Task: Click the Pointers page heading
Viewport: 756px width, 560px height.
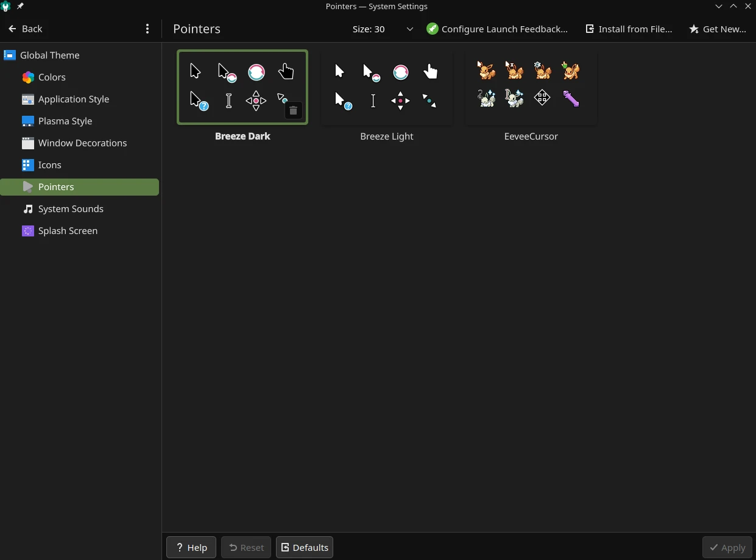Action: coord(197,29)
